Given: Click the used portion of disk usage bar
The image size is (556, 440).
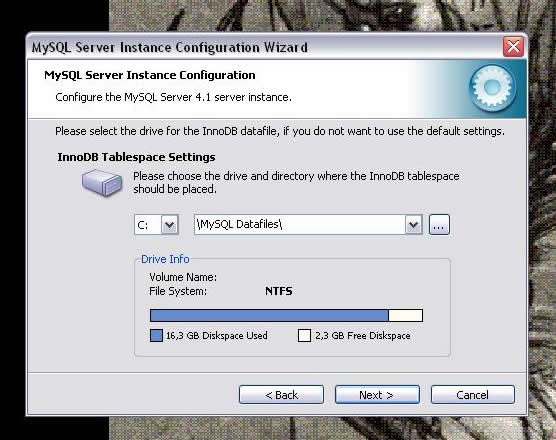Looking at the screenshot, I should [x=269, y=316].
